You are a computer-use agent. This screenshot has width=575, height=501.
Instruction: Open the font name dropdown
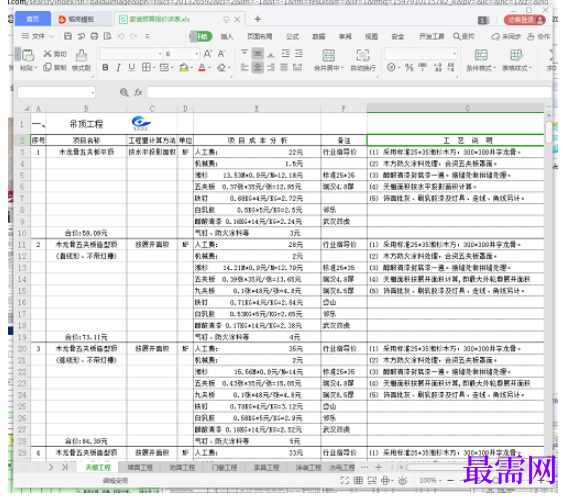coord(160,54)
